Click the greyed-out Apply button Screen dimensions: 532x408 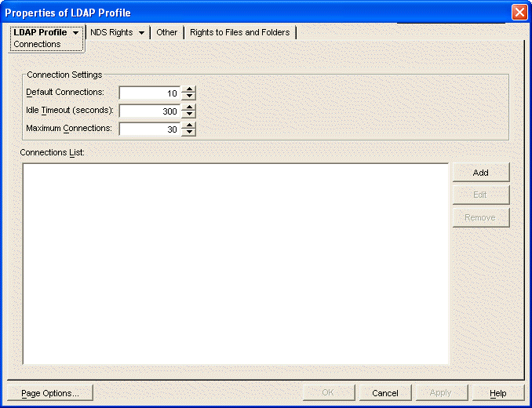tap(442, 393)
